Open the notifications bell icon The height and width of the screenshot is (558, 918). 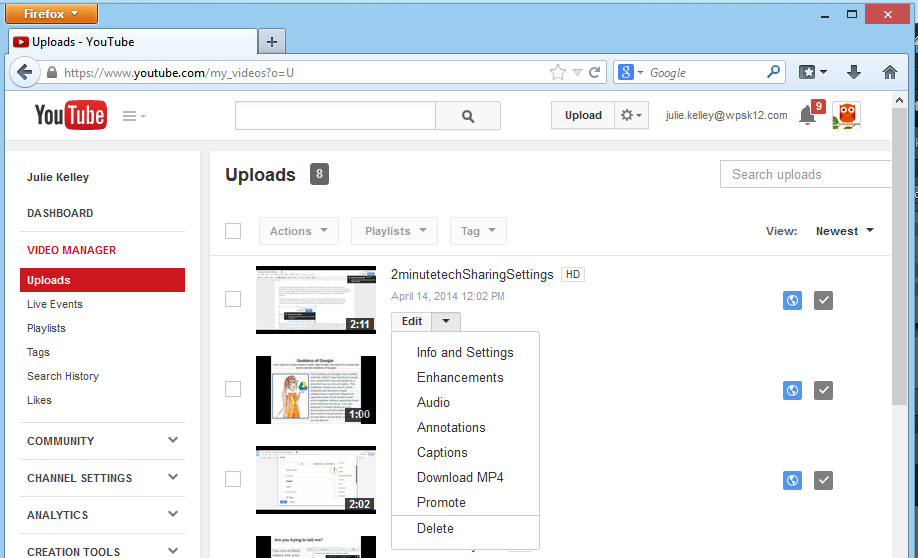point(807,115)
